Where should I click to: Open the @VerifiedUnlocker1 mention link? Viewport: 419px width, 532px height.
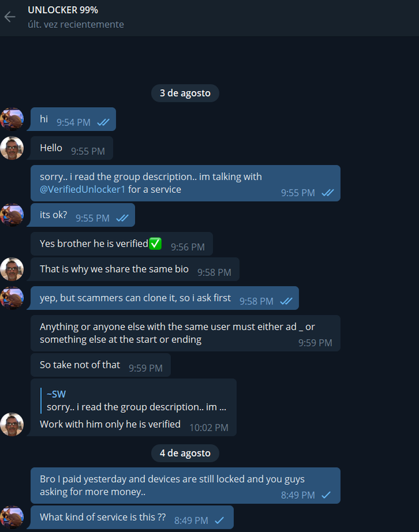point(82,190)
